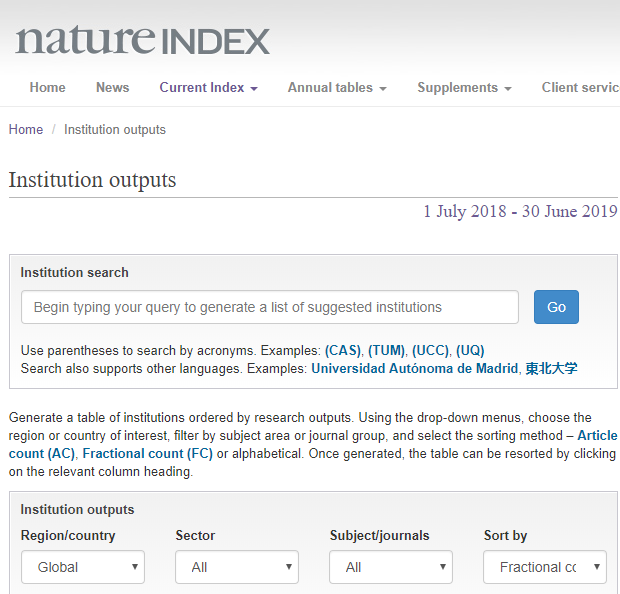Click the institution search text field
620x594 pixels.
pyautogui.click(x=270, y=307)
